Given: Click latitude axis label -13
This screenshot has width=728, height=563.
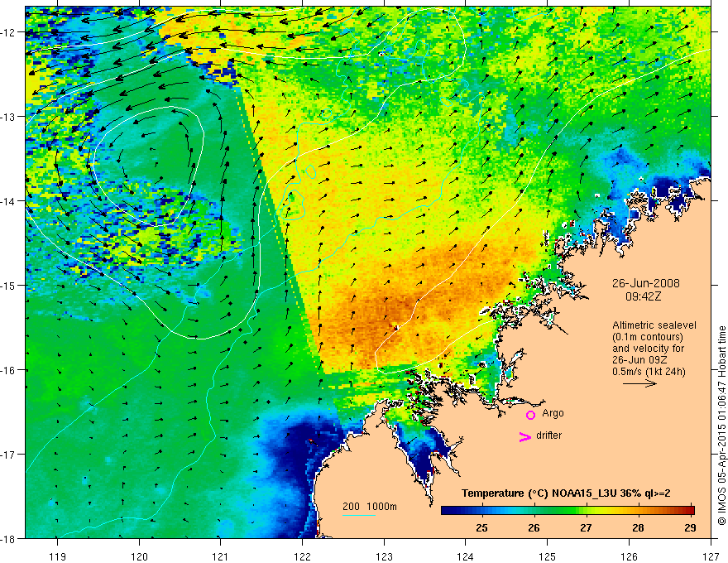Looking at the screenshot, I should coord(9,117).
